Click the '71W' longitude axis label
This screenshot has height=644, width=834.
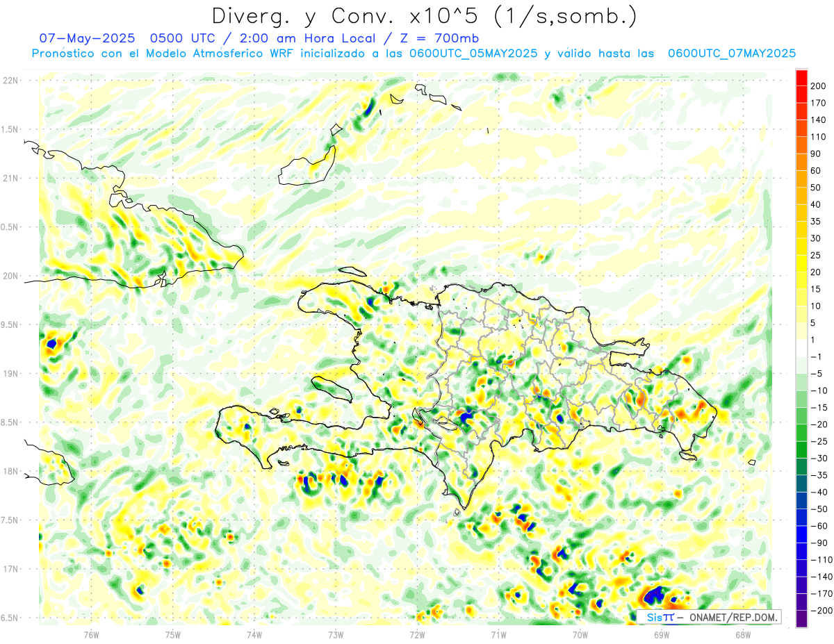(498, 634)
